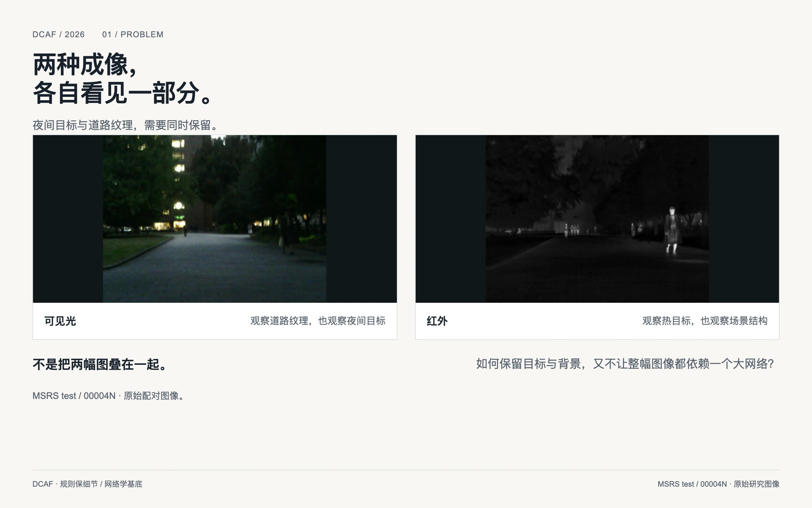Click the headline line '两种成像,'
This screenshot has width=812, height=508.
click(85, 64)
